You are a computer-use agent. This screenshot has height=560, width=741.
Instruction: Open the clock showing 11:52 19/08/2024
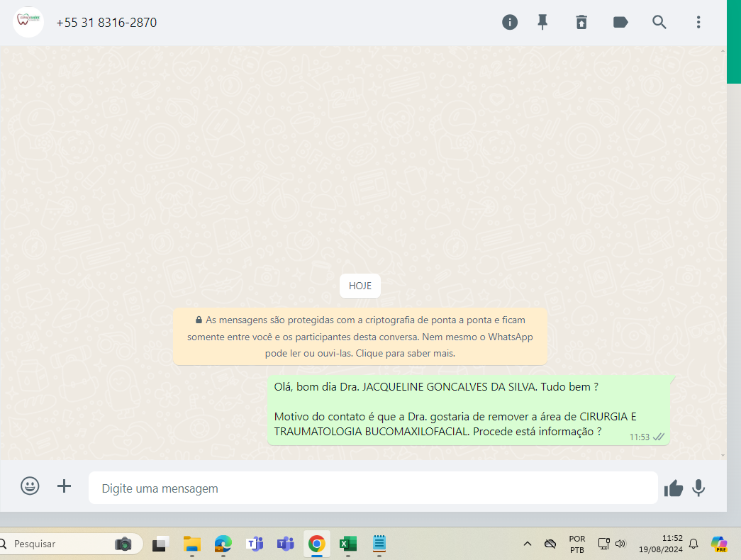(x=661, y=544)
